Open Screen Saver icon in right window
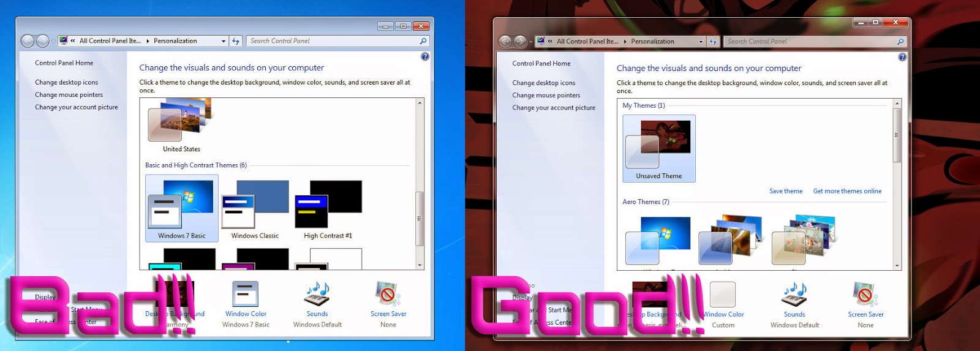980x351 pixels. 865,295
